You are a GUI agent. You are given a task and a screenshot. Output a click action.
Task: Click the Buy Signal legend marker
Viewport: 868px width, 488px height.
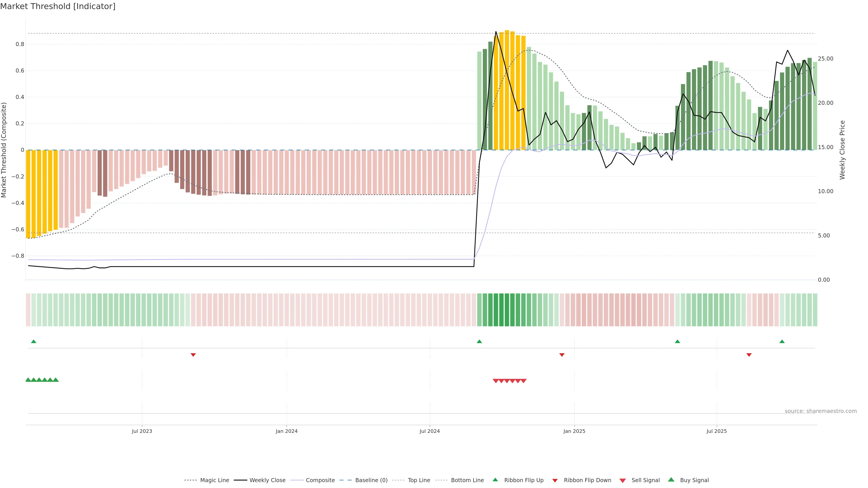[x=671, y=480]
